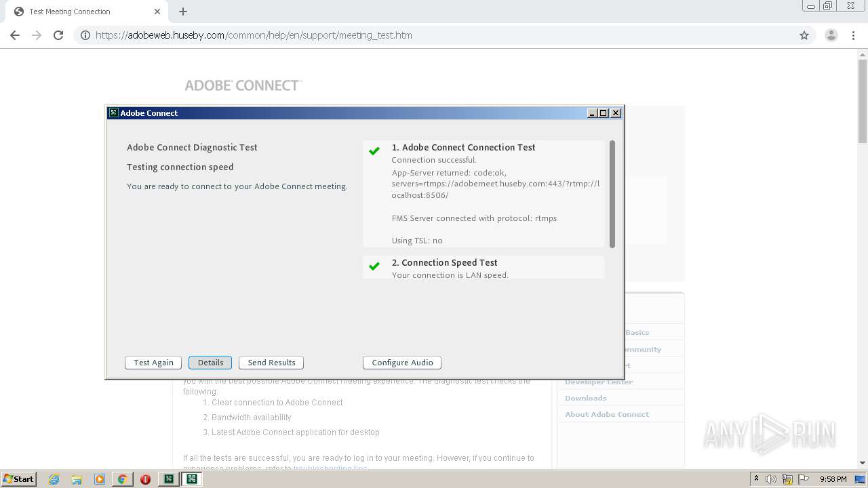868x488 pixels.
Task: Click 'Adobe Connect Diagnostic Test' heading
Action: [x=192, y=147]
